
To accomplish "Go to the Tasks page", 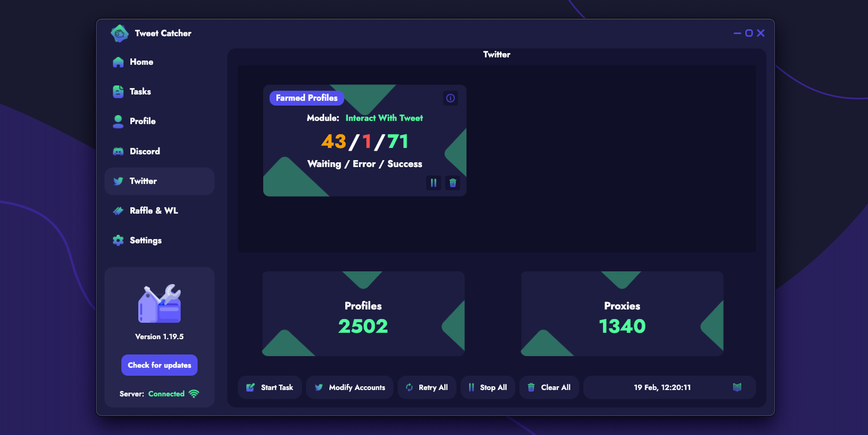I will [159, 92].
